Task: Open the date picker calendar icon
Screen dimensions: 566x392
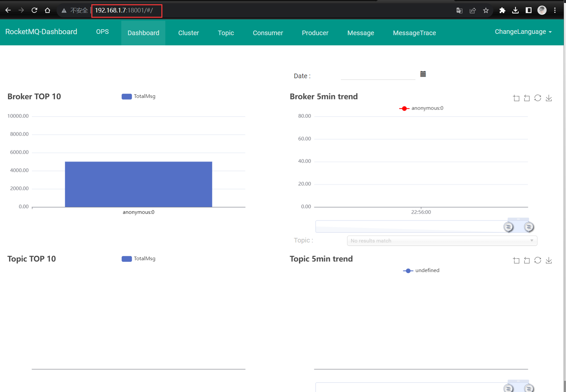Action: click(423, 74)
